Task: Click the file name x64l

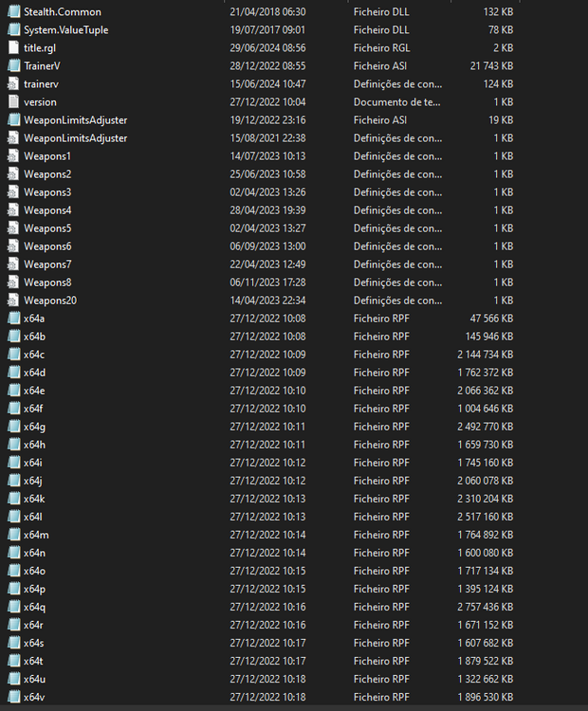Action: pyautogui.click(x=32, y=517)
